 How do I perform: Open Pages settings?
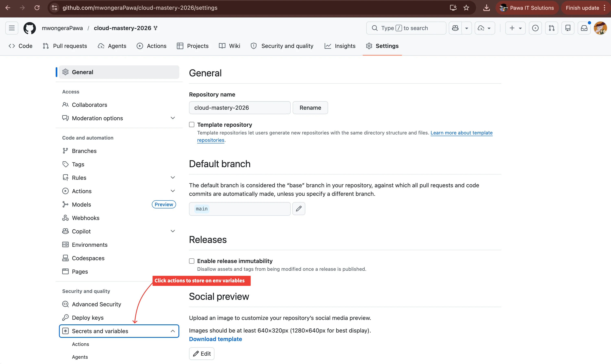coord(119,272)
